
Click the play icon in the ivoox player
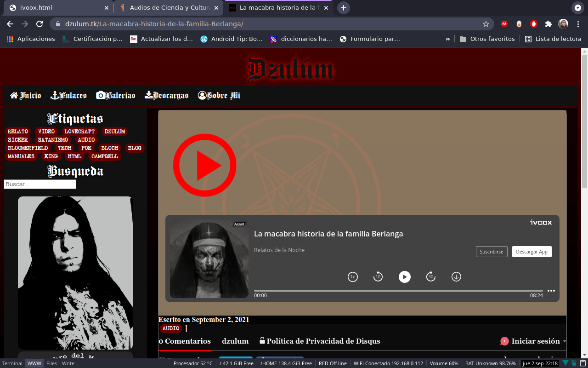[404, 276]
